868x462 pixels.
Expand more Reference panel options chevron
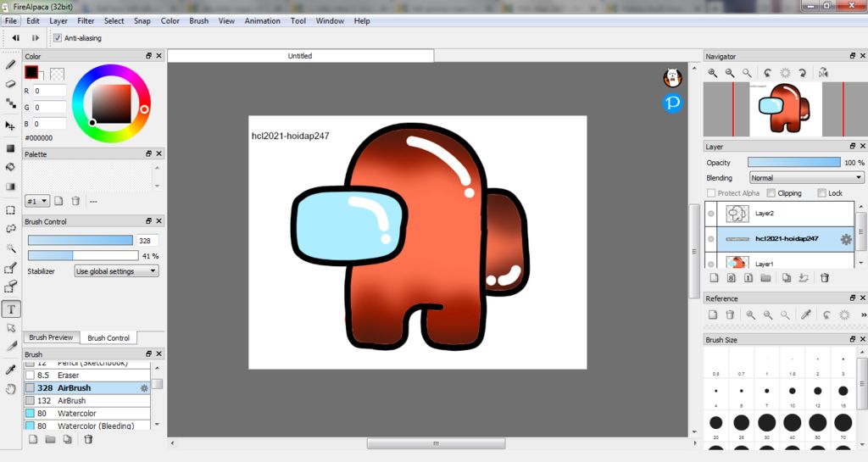pyautogui.click(x=863, y=314)
